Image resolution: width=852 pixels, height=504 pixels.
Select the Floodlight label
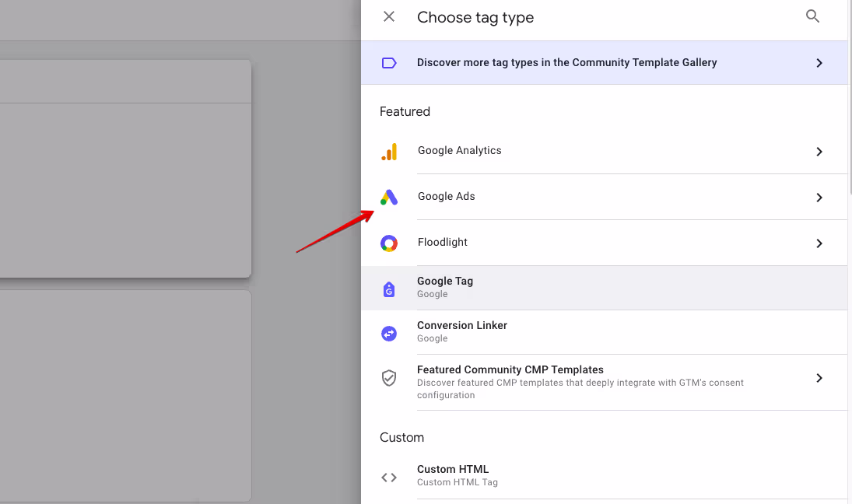tap(442, 242)
